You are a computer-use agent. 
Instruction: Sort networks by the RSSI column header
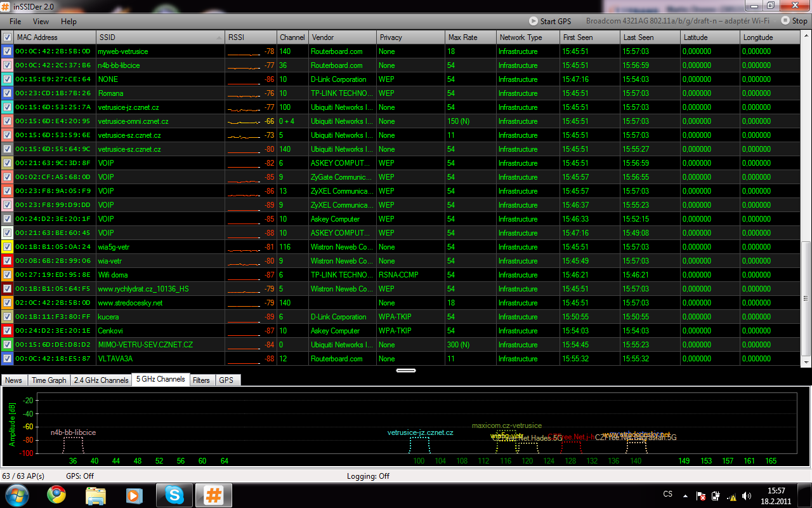coord(251,37)
